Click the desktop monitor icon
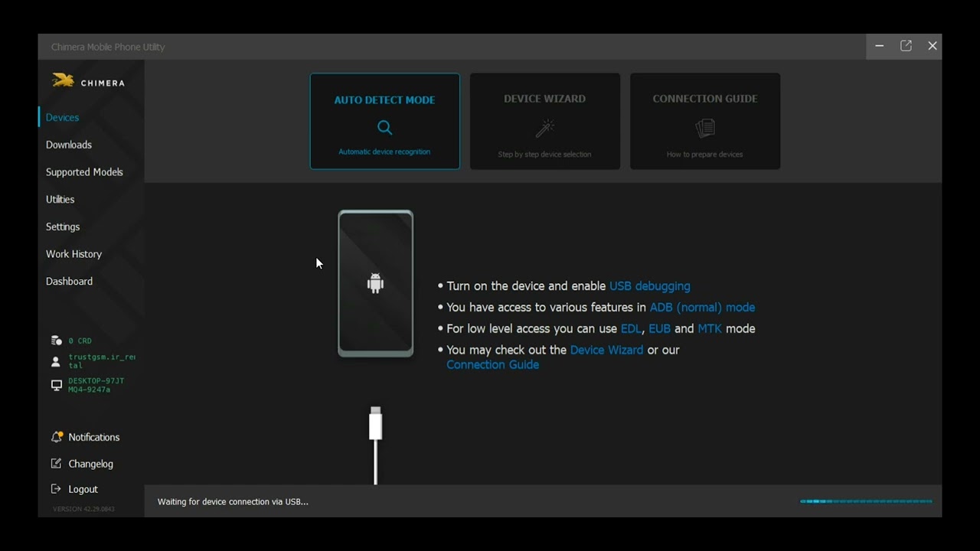 [56, 385]
